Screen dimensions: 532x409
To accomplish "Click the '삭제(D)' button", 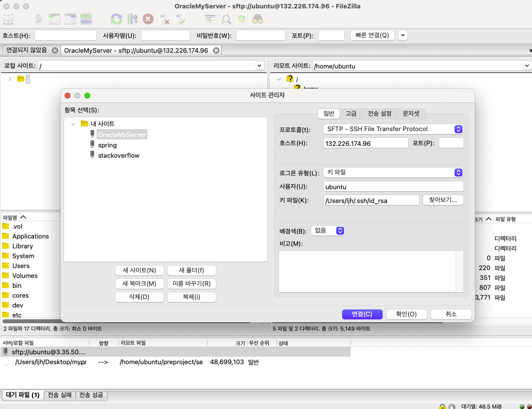I will (x=140, y=297).
